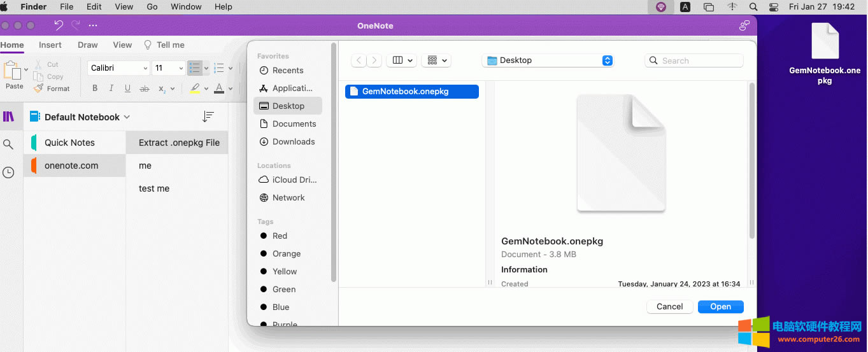This screenshot has width=868, height=352.
Task: Toggle Underline formatting
Action: point(127,88)
